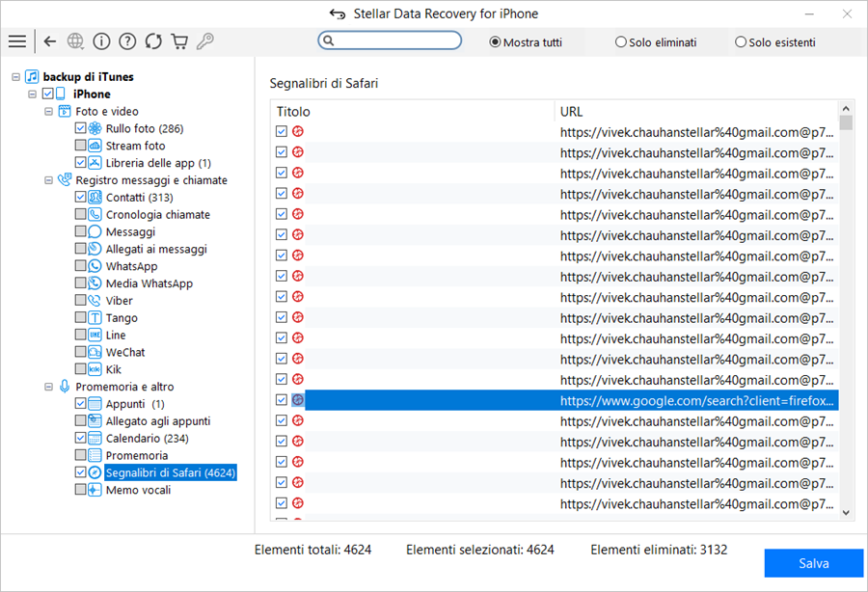This screenshot has height=592, width=868.
Task: Check the Messaggi checkbox
Action: click(x=80, y=231)
